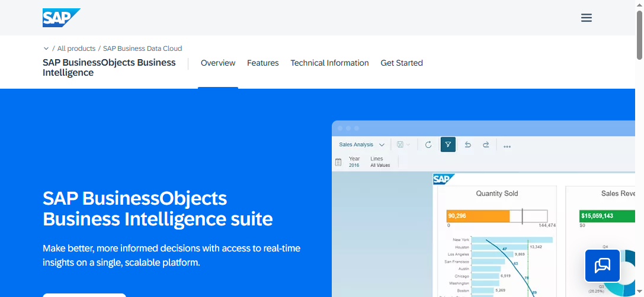Click the scrollbar up arrow
This screenshot has height=297, width=644.
[x=639, y=4]
